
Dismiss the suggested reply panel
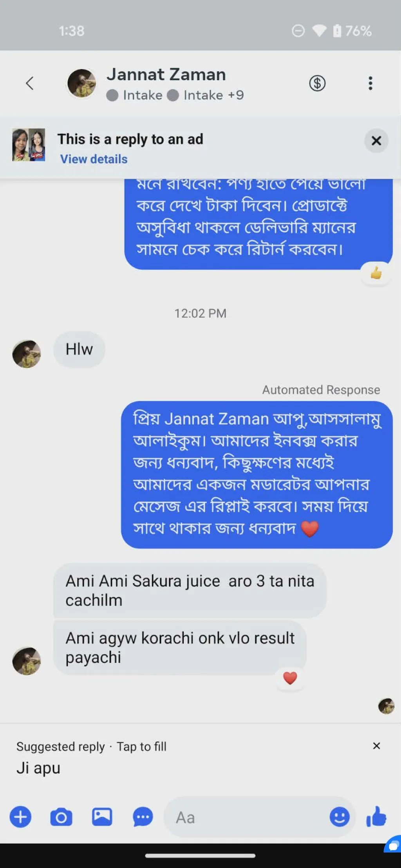[377, 746]
